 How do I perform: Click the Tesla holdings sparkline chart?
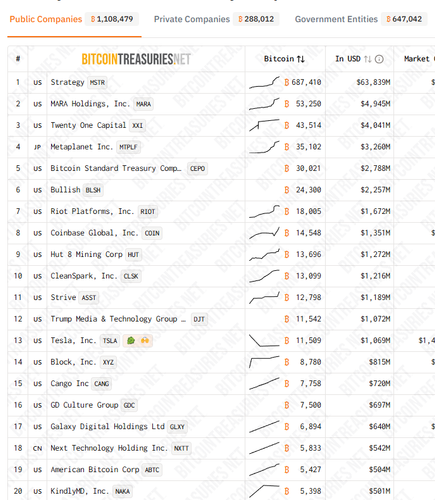tap(264, 341)
